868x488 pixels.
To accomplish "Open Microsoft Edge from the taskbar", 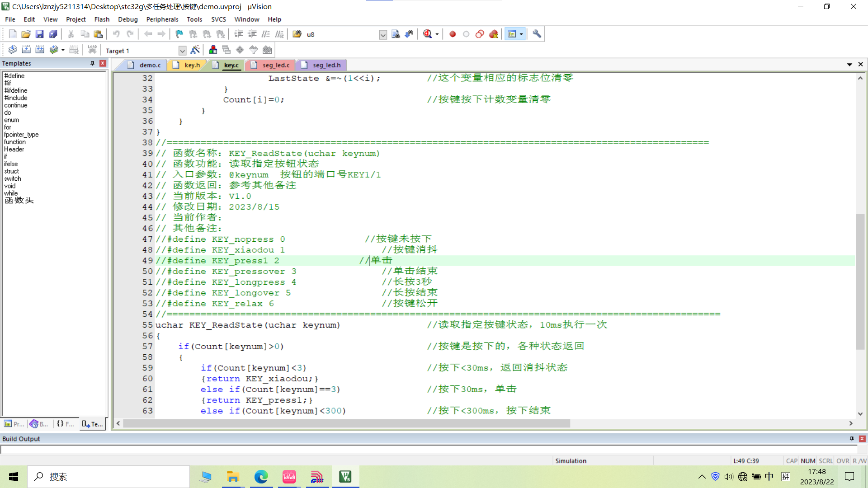I will coord(261,477).
